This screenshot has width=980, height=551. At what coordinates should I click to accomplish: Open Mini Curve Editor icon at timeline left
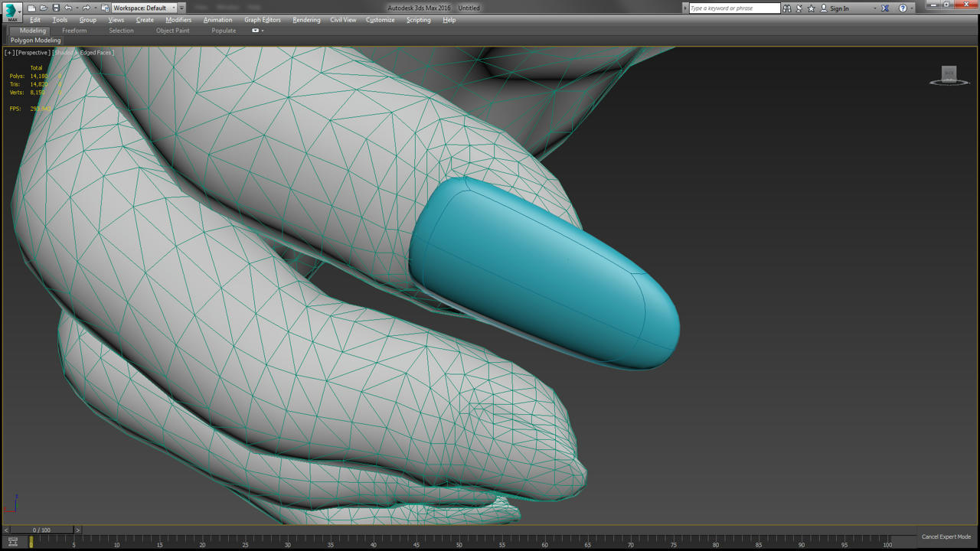pos(12,542)
